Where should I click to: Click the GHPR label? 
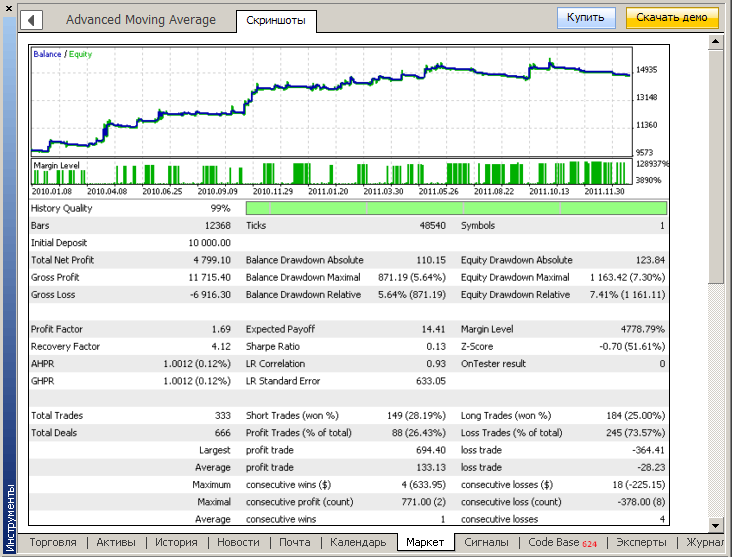pos(42,381)
